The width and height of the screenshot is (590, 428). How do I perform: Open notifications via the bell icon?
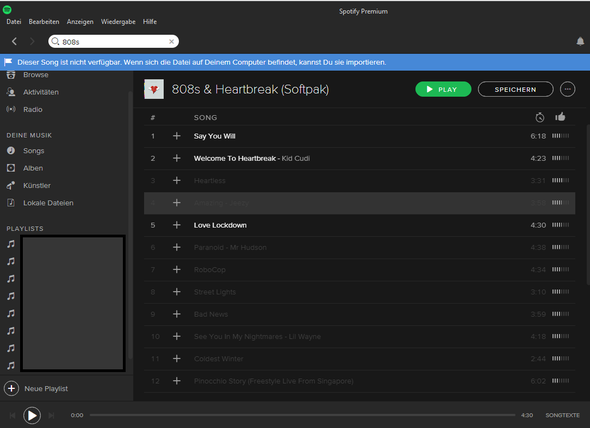pos(580,41)
